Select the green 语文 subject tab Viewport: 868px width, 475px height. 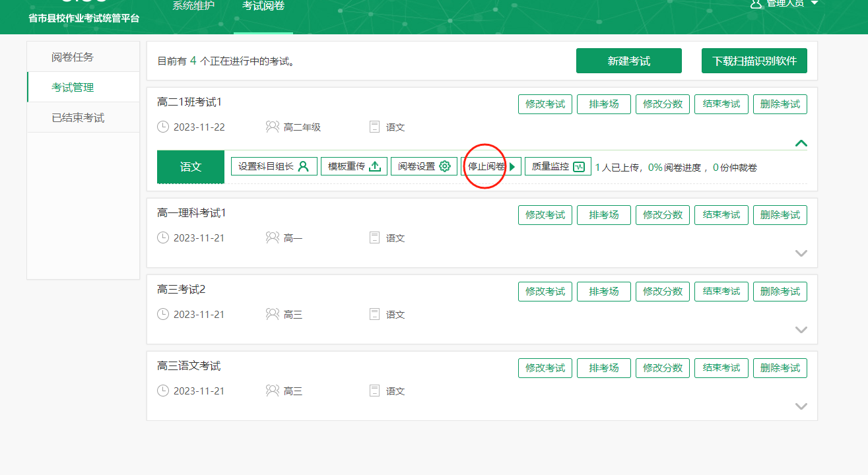click(191, 167)
